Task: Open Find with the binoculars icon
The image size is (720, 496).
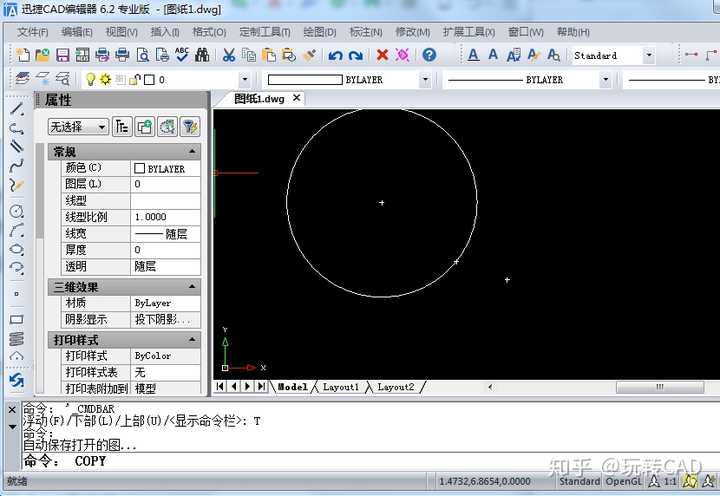Action: [202, 55]
